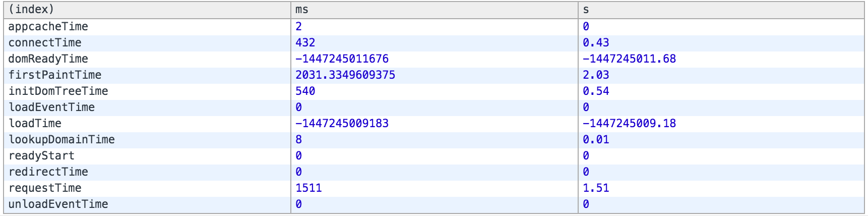Select the unloadEventTime row label
The width and height of the screenshot is (868, 216).
[x=58, y=204]
